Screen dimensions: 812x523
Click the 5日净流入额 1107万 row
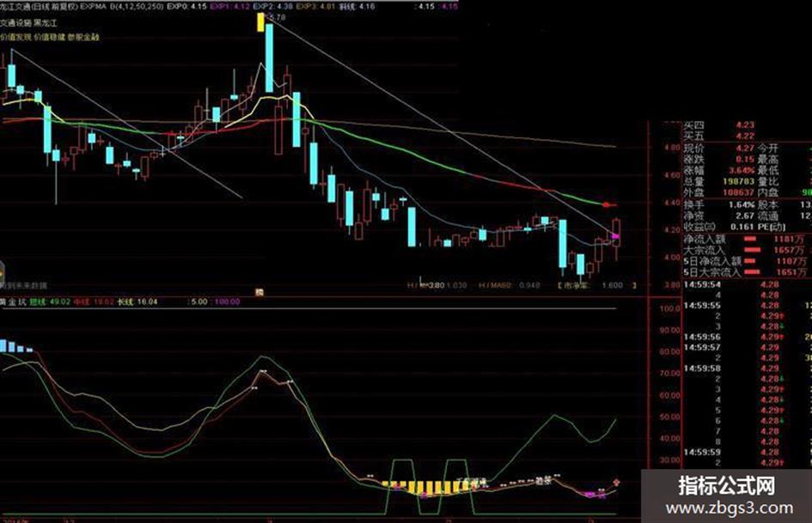(x=745, y=261)
